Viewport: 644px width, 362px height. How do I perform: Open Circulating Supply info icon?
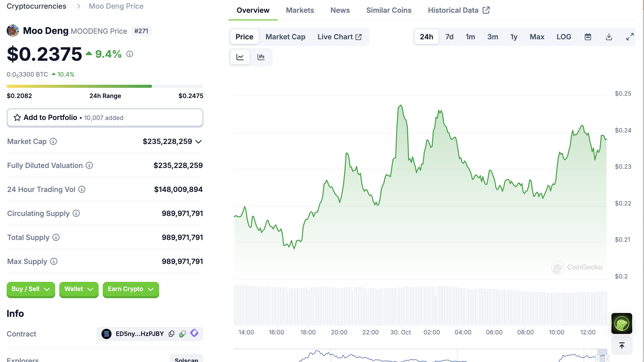pos(76,213)
